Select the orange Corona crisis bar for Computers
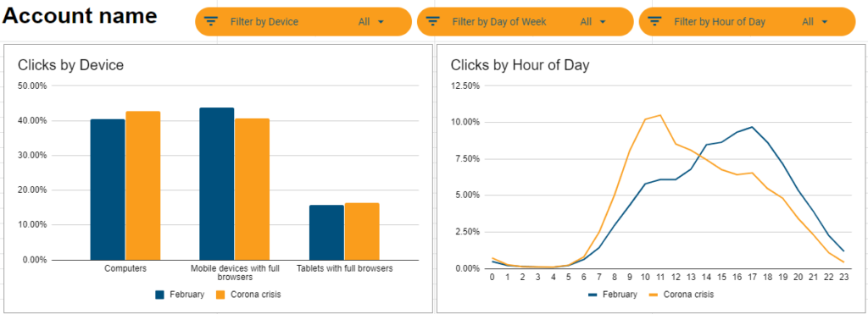The height and width of the screenshot is (314, 868). point(142,185)
